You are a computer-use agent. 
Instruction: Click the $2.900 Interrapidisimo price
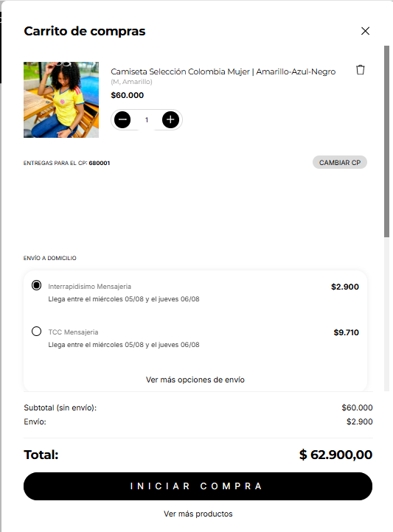345,287
